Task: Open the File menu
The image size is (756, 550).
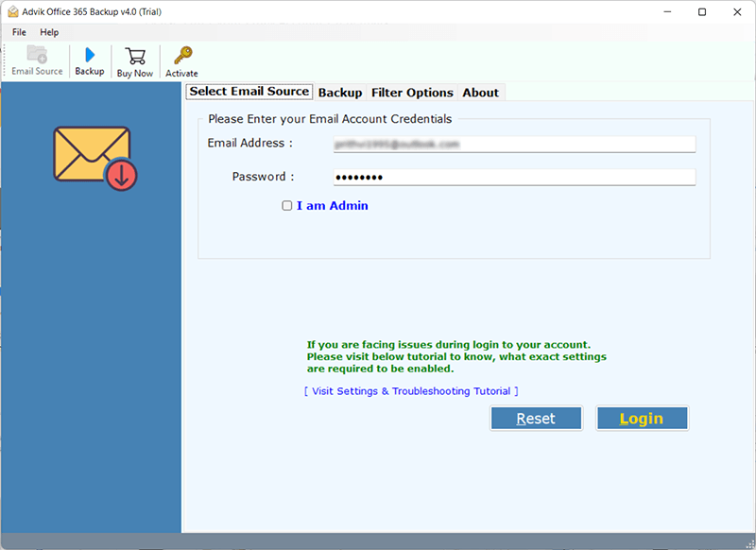Action: pyautogui.click(x=19, y=32)
